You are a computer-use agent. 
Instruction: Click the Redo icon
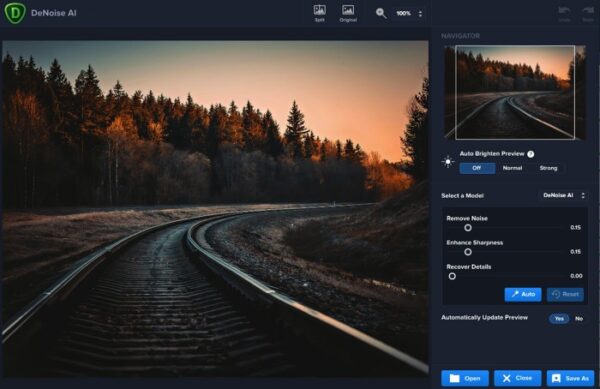coord(587,13)
